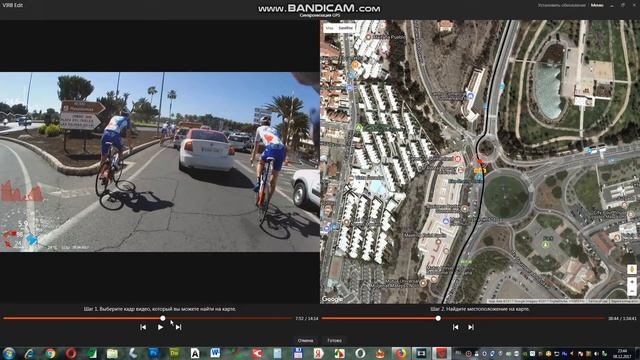Open Photoshop from the taskbar

pos(153,353)
